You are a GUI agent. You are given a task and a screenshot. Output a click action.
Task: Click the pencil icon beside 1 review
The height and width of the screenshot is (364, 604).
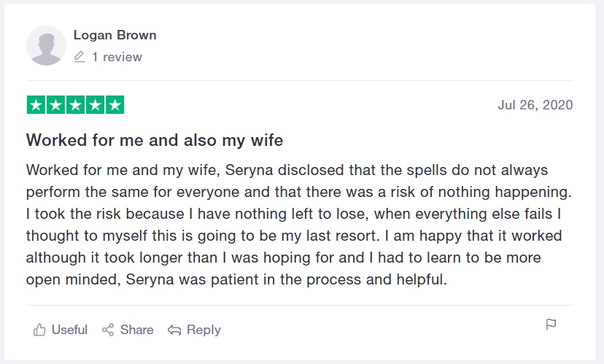tap(80, 57)
